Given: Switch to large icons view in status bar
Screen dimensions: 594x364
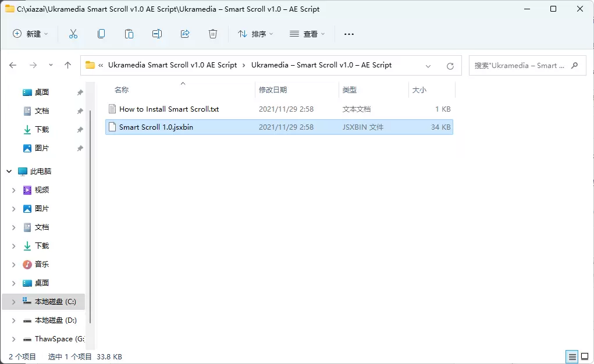Looking at the screenshot, I should tap(585, 356).
